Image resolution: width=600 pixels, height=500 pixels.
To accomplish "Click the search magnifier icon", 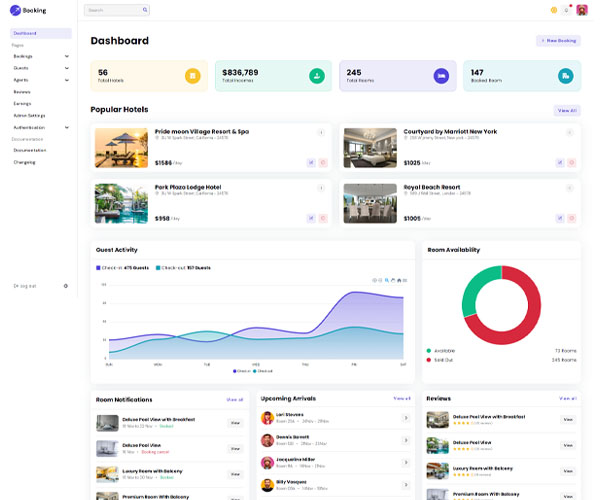I will click(145, 10).
